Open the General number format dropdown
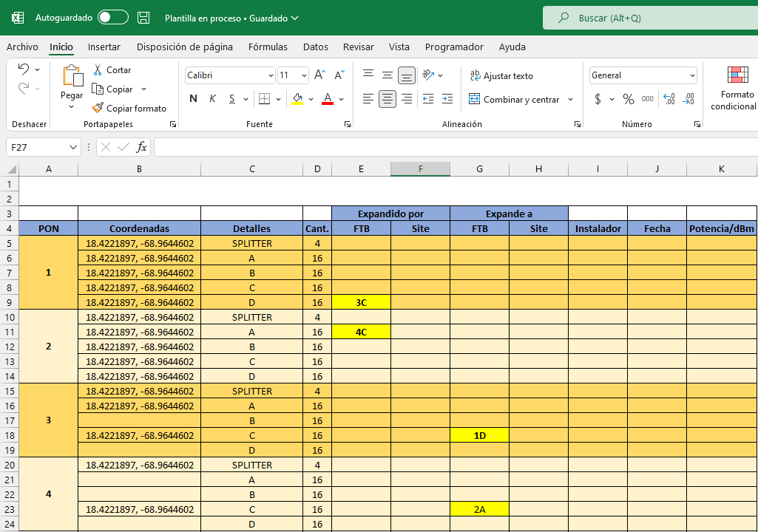Viewport: 758px width, 532px height. point(692,75)
